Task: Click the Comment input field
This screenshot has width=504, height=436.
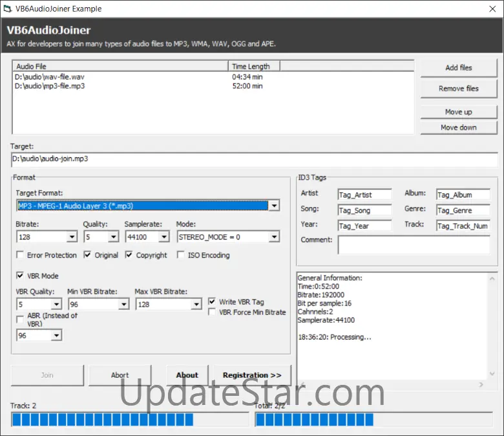Action: (x=414, y=245)
